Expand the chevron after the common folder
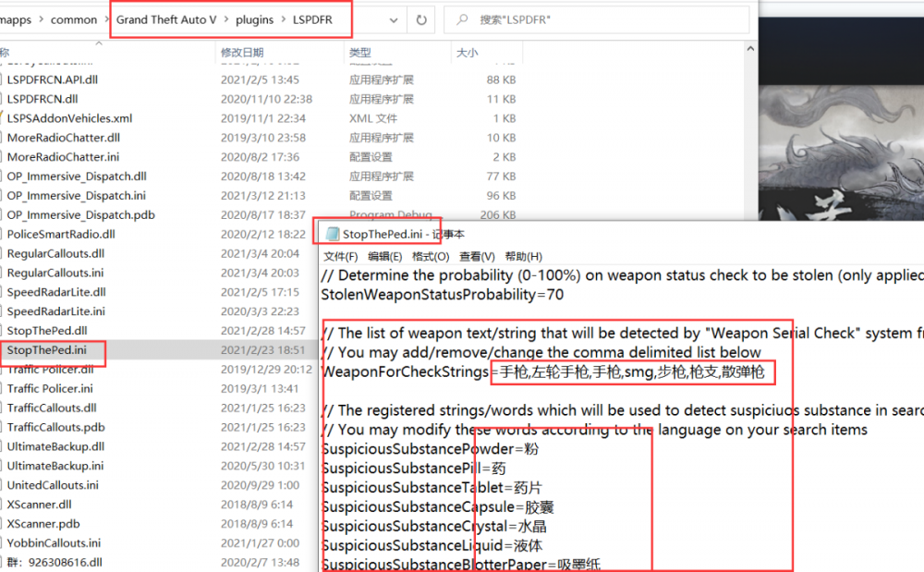 coord(106,19)
